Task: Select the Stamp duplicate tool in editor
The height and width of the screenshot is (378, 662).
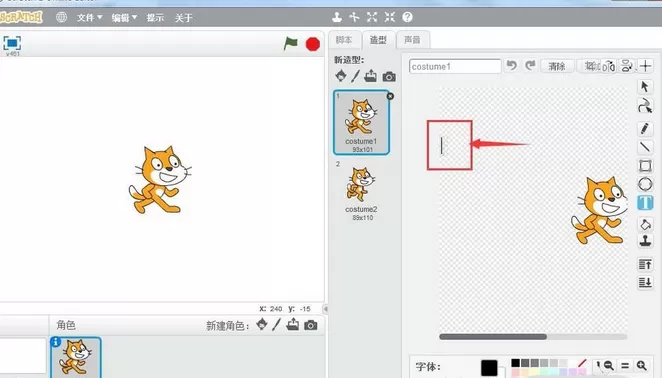Action: tap(645, 241)
